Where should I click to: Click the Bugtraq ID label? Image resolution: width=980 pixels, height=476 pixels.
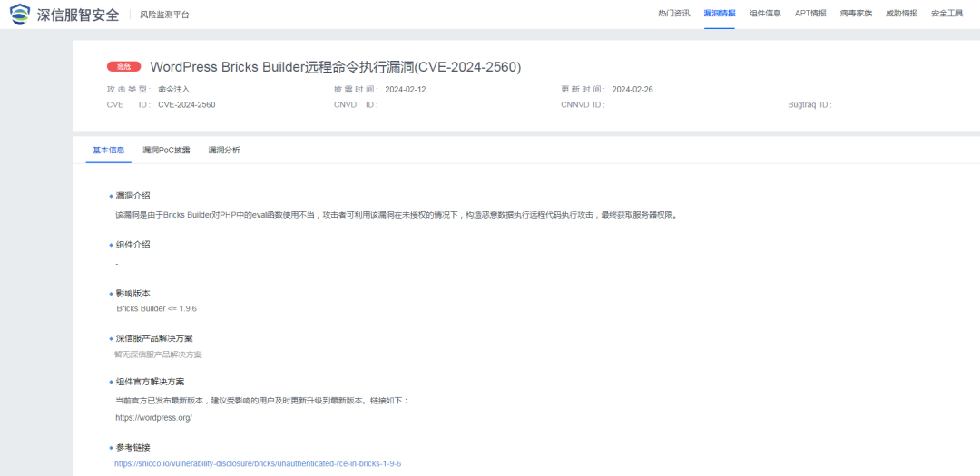[810, 105]
